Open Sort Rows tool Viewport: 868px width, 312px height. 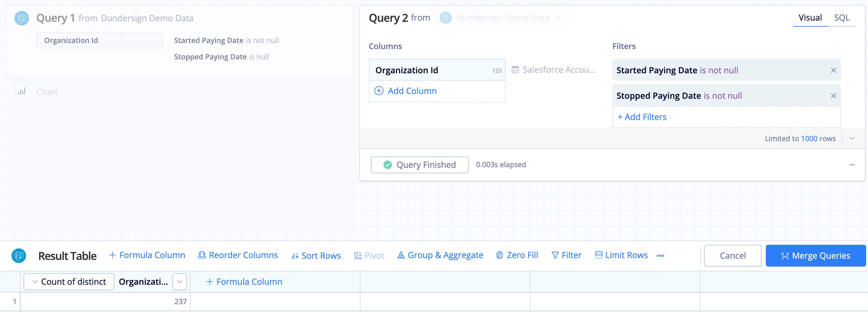[316, 256]
